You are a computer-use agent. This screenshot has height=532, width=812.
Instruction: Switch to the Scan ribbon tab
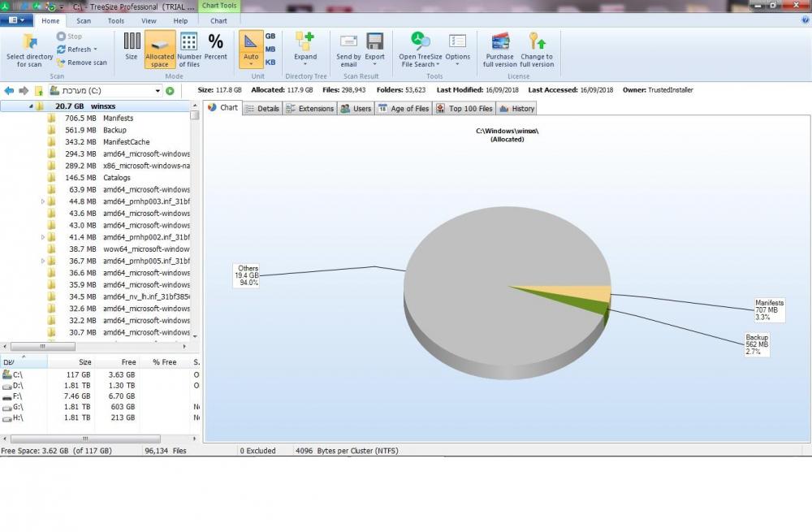(84, 21)
